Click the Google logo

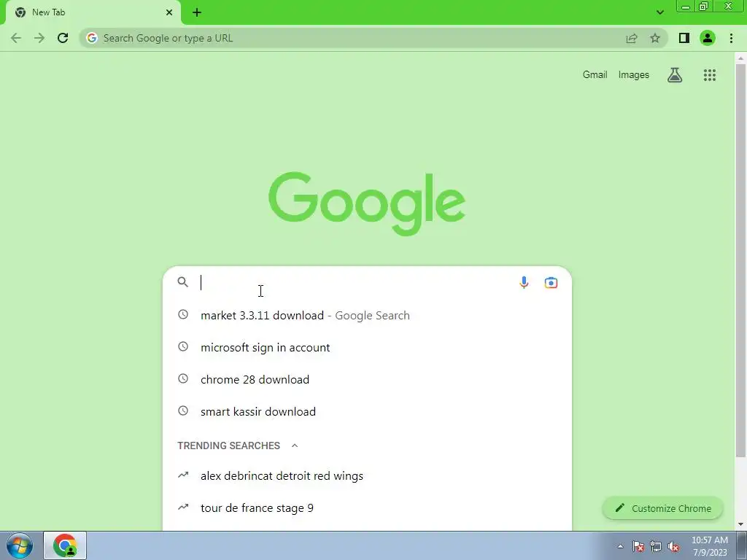(367, 204)
